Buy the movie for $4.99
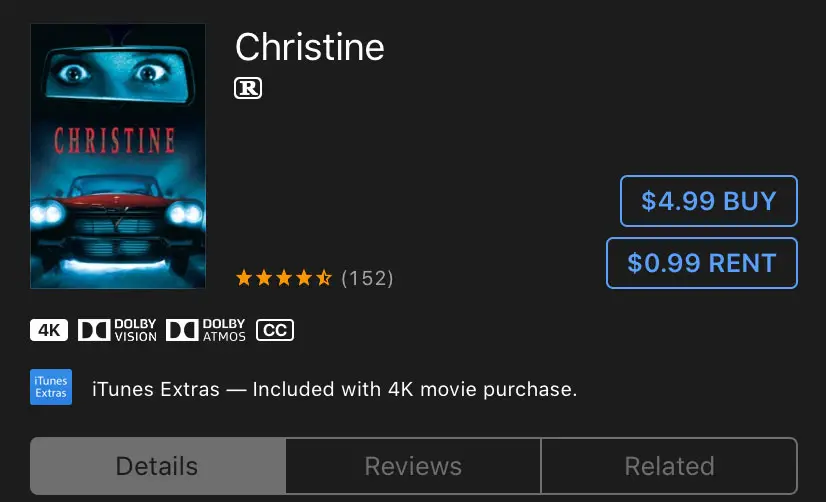Screen dimensions: 826x502 [709, 201]
